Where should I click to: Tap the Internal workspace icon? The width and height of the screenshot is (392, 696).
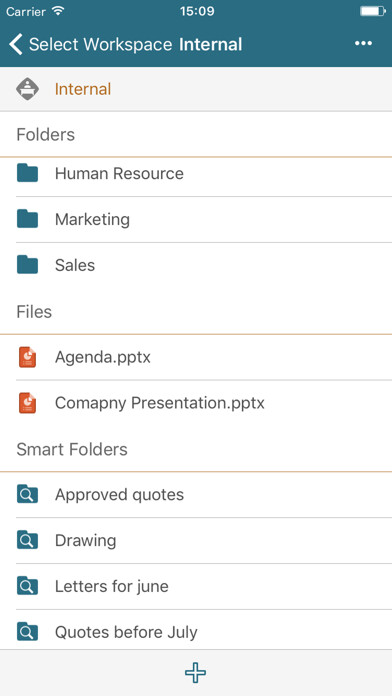pos(28,89)
